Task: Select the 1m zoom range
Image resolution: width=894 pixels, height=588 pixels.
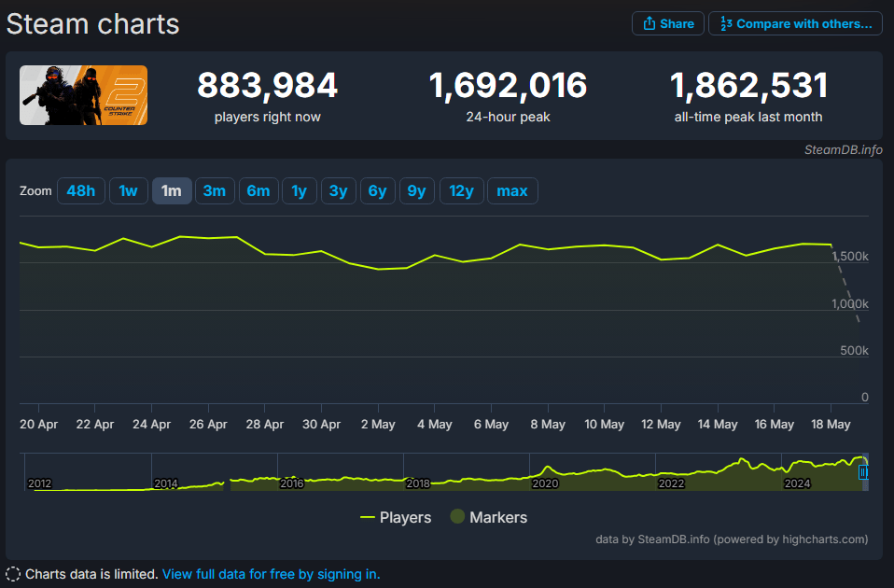Action: (172, 190)
